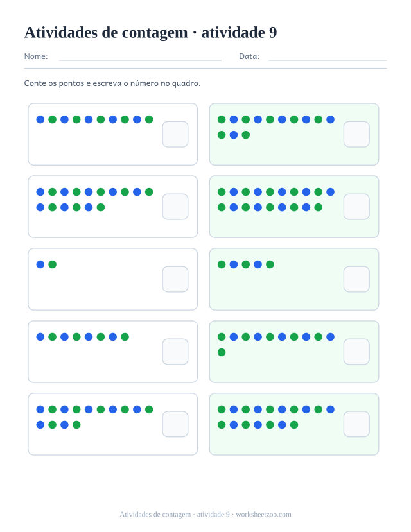
Task: Click the worksheet title 'Atividades de contagem'
Action: (x=106, y=33)
